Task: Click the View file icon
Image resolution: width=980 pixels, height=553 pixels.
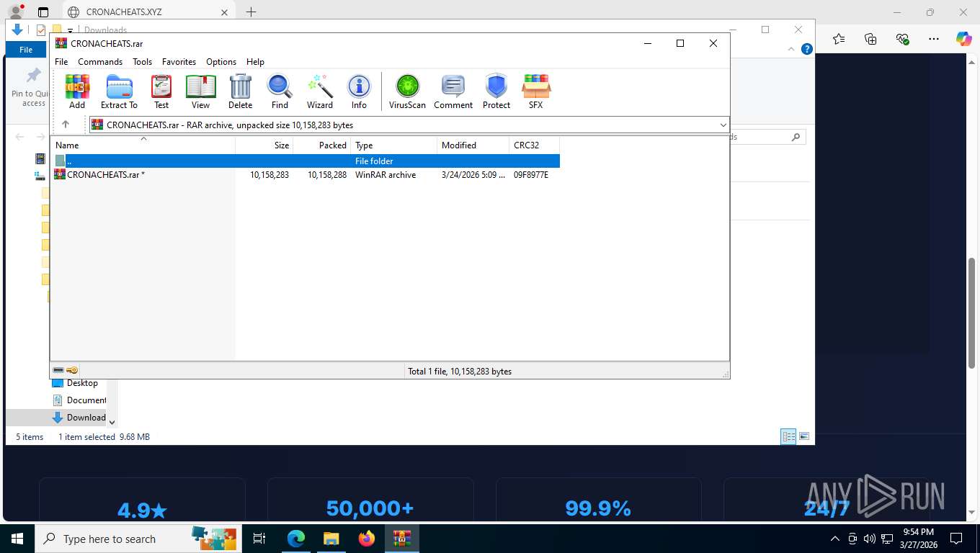Action: (200, 91)
